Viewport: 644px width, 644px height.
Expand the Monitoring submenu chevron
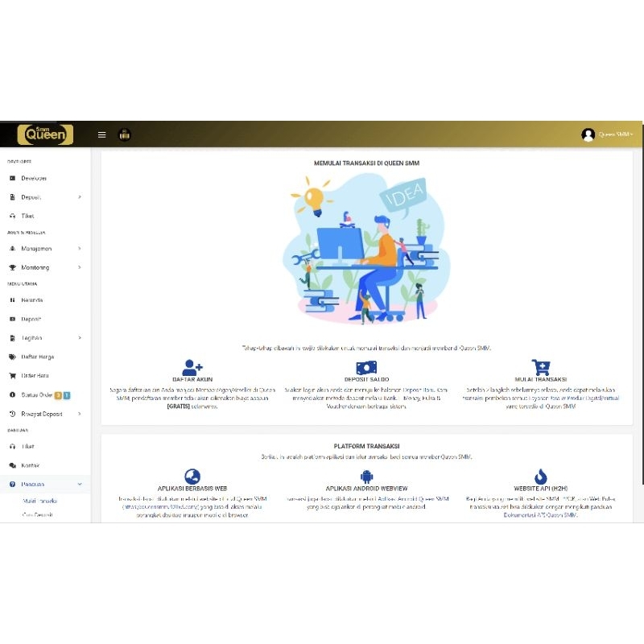pyautogui.click(x=80, y=267)
